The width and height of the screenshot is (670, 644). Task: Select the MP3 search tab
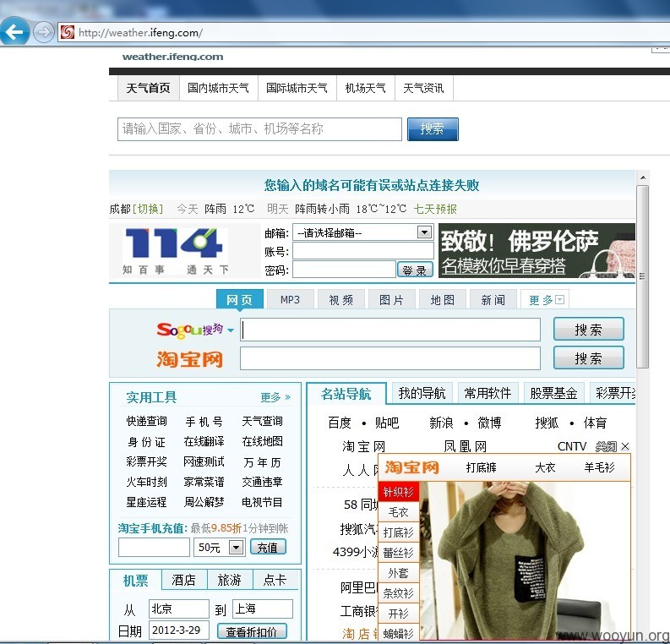(x=290, y=299)
